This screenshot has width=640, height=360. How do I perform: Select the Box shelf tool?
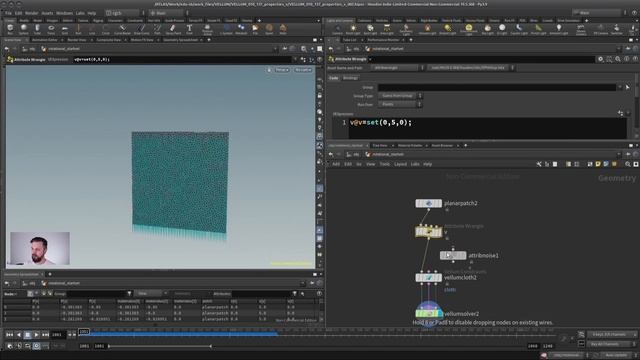coord(10,29)
